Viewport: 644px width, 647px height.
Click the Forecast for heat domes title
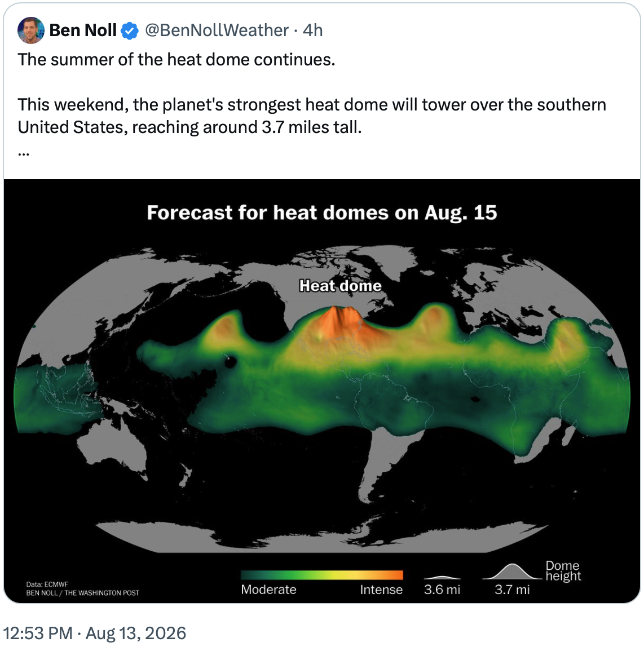coord(322,212)
